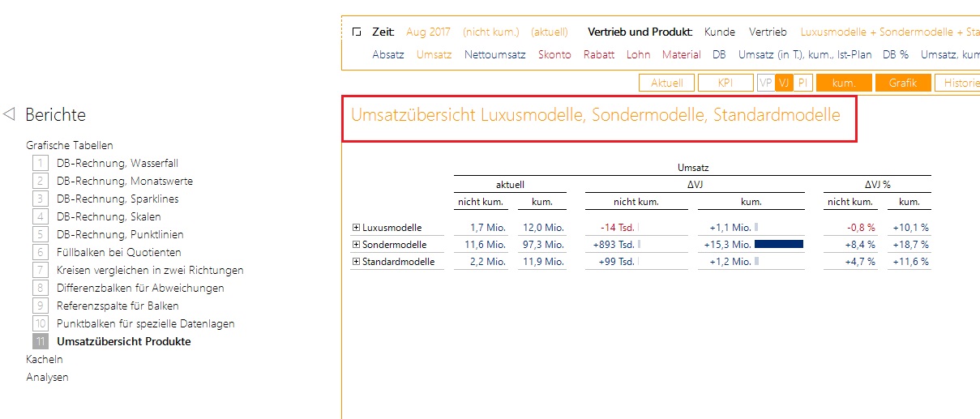Select the Nettoumsatz measure link

pyautogui.click(x=494, y=55)
